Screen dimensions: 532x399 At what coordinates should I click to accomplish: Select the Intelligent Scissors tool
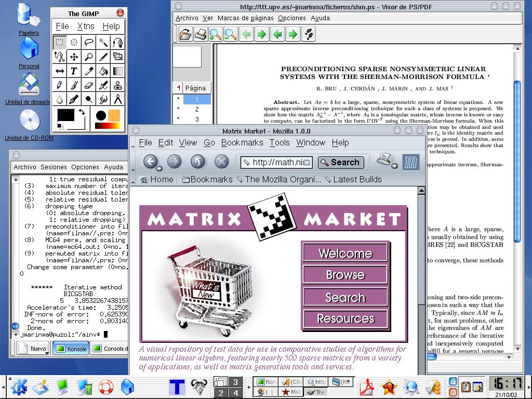[60, 57]
